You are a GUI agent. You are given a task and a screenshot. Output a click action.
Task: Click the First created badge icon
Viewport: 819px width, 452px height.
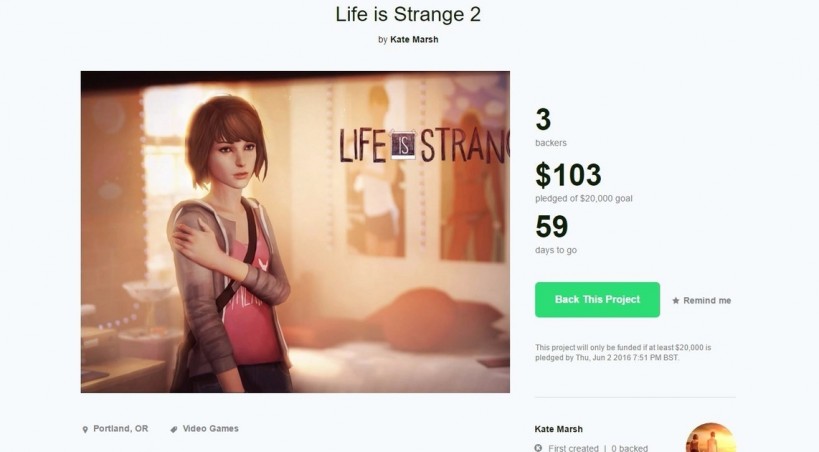pyautogui.click(x=539, y=448)
